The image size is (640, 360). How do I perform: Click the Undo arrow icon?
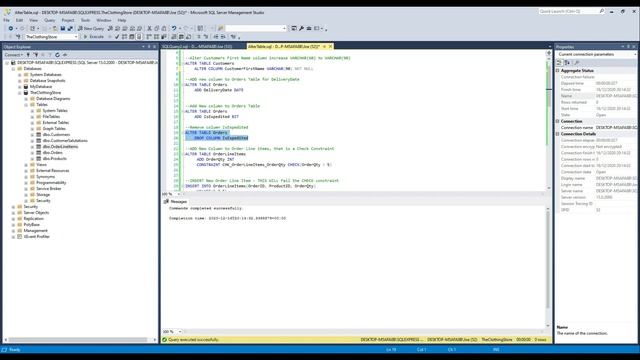click(174, 29)
